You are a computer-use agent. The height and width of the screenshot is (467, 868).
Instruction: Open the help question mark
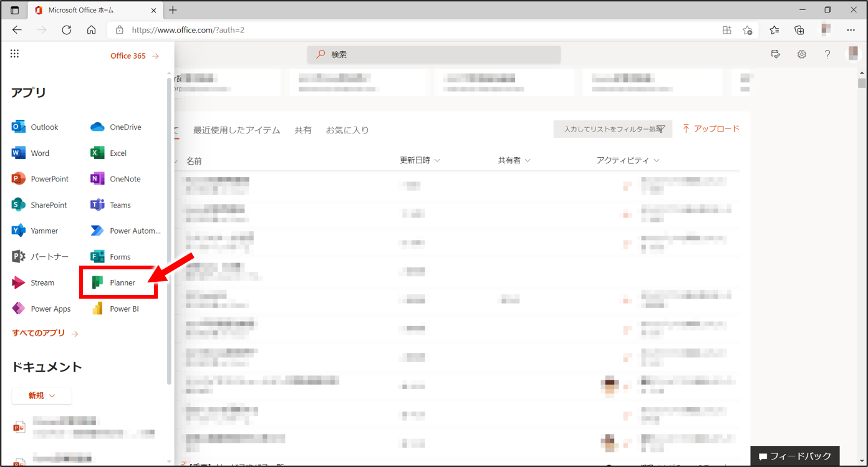[x=827, y=54]
